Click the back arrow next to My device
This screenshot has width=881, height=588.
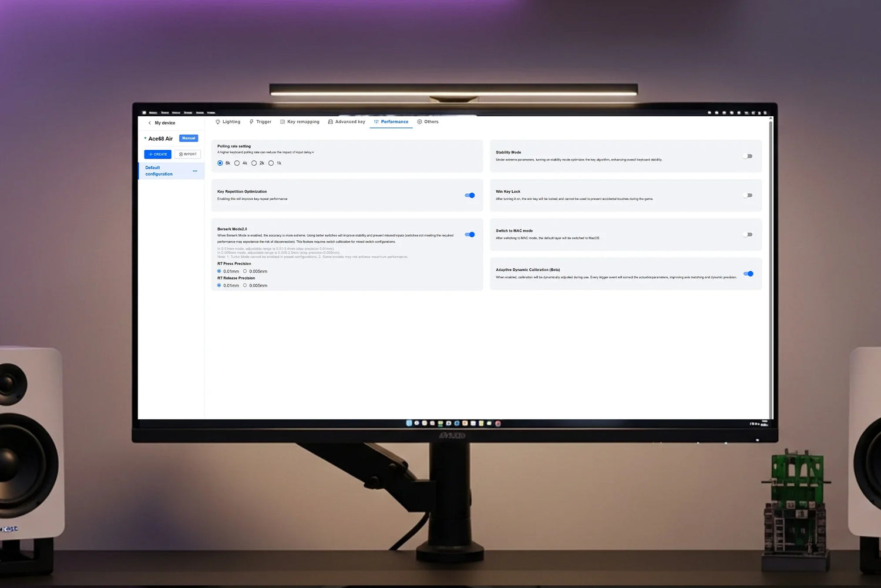(150, 123)
